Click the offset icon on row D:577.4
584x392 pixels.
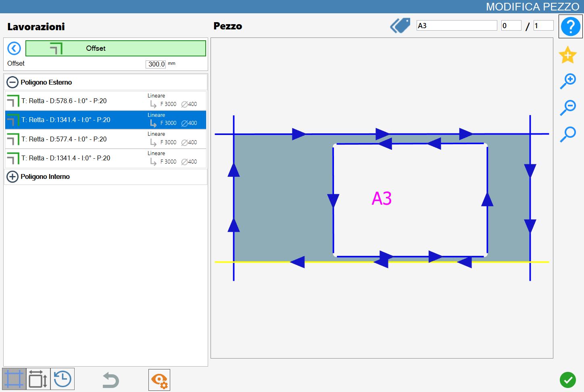click(13, 139)
